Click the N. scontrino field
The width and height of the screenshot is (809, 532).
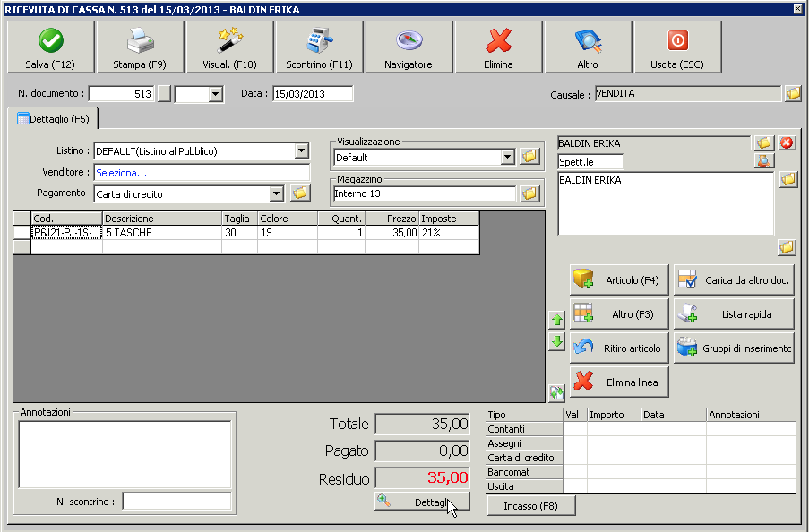click(177, 501)
